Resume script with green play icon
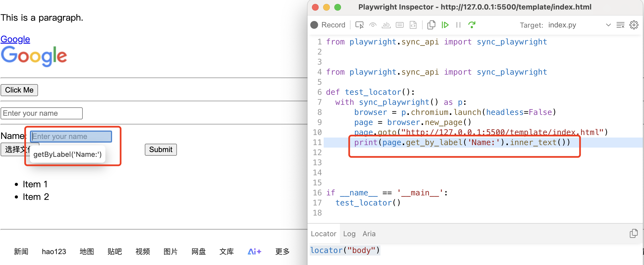The image size is (644, 265). 445,25
